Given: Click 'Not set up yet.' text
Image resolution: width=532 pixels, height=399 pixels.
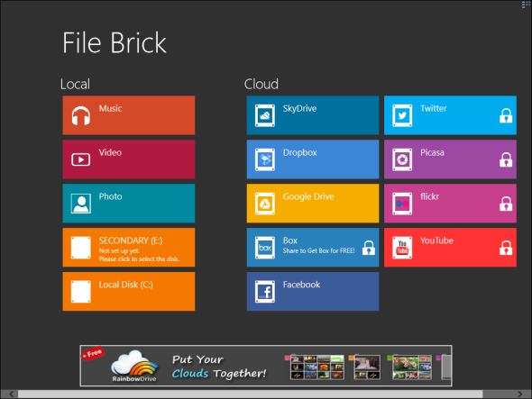Looking at the screenshot, I should (119, 251).
